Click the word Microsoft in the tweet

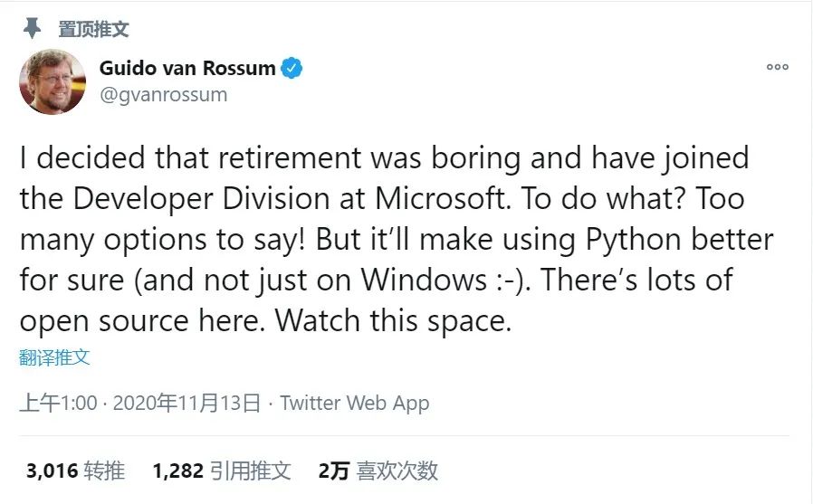click(441, 198)
